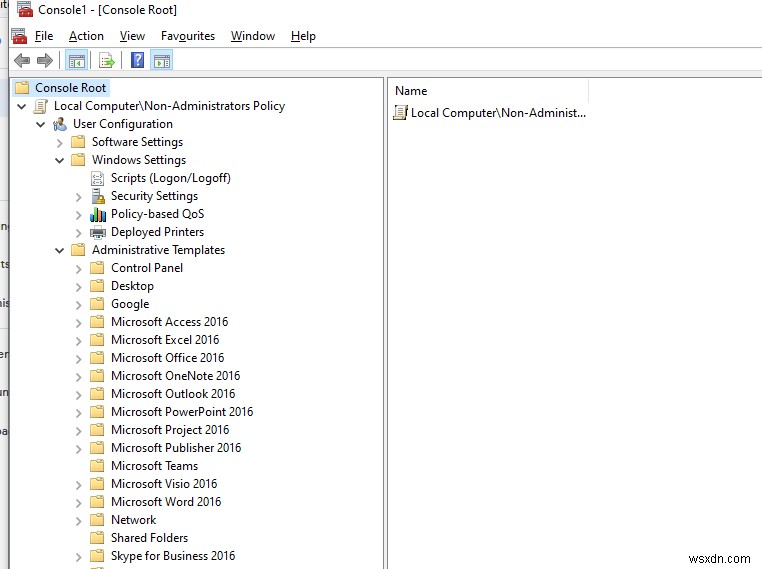Click the Shared Folders folder icon
Viewport: 762px width, 569px height.
(x=97, y=537)
